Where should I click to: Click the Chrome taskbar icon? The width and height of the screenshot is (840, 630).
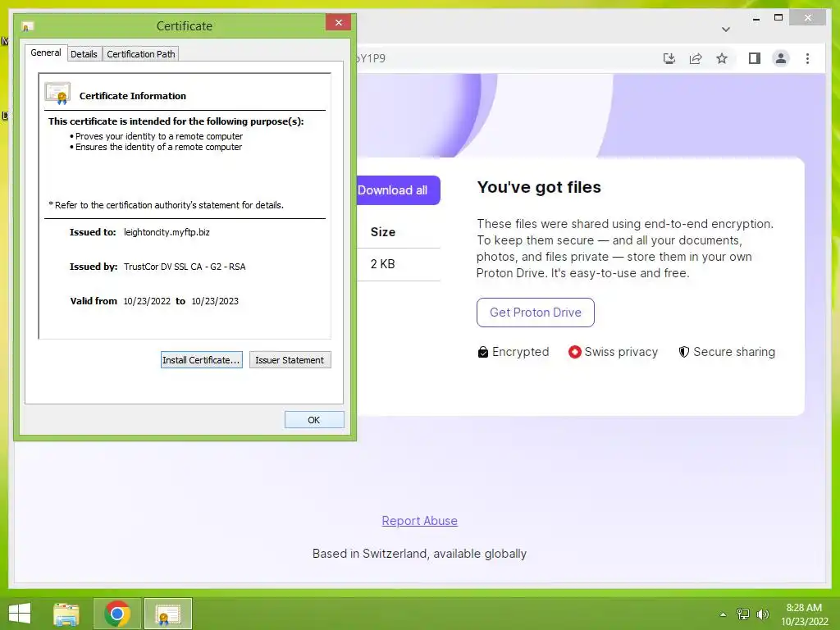tap(117, 614)
